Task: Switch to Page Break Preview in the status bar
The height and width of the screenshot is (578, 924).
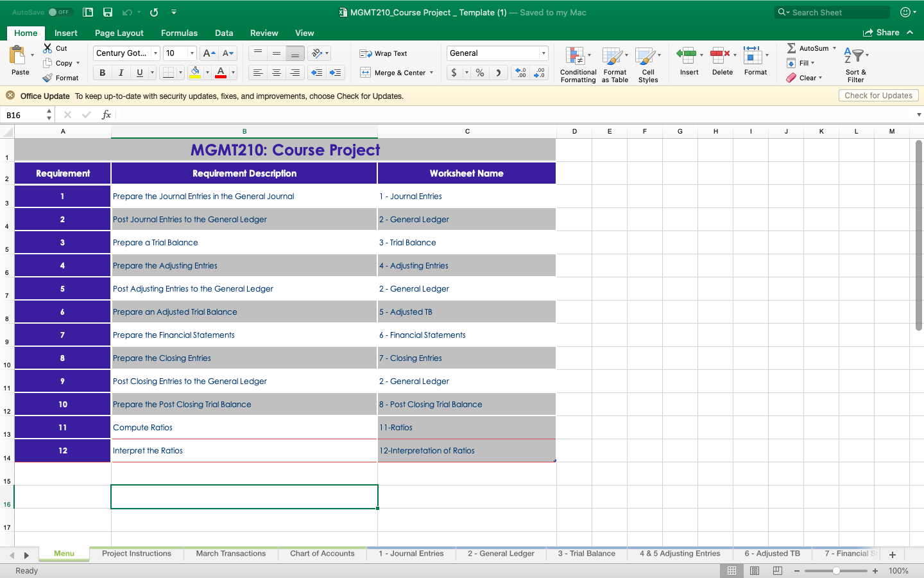Action: coord(778,570)
